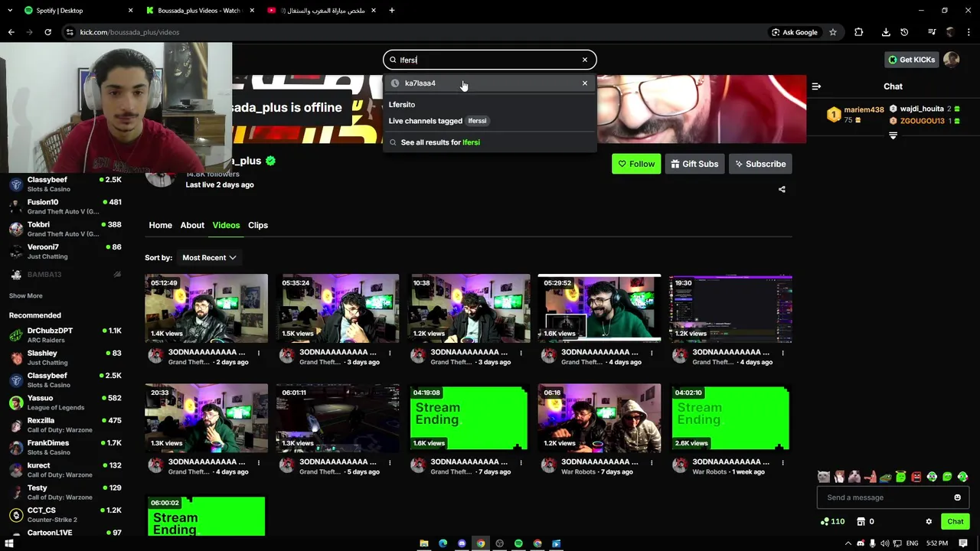
Task: Insert the white cat emote
Action: [x=824, y=477]
